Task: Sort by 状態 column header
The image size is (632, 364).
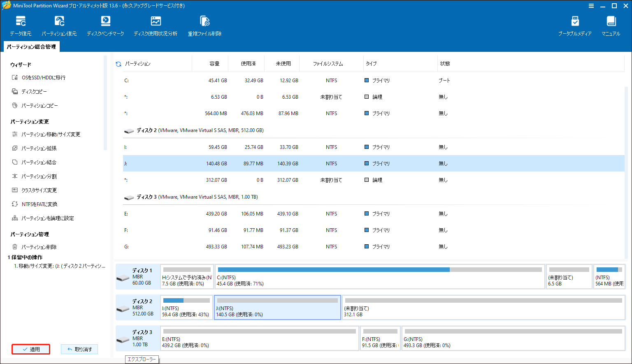Action: pyautogui.click(x=445, y=64)
